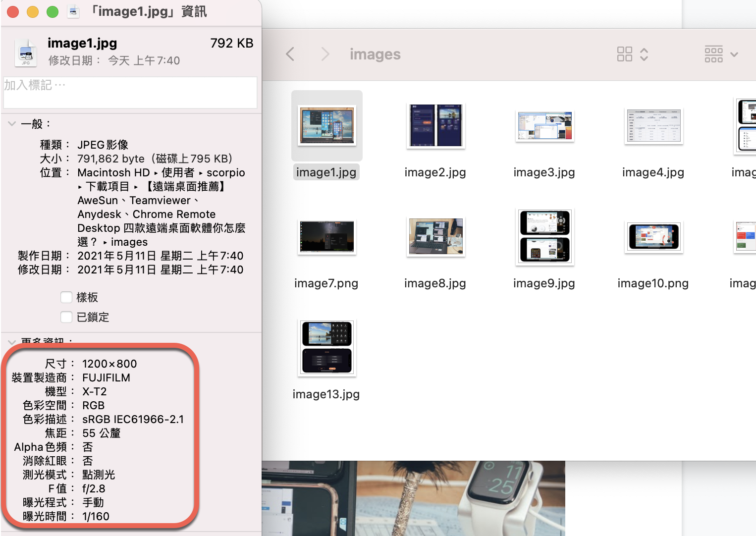756x536 pixels.
Task: Click the image2.jpg file name label
Action: click(435, 172)
